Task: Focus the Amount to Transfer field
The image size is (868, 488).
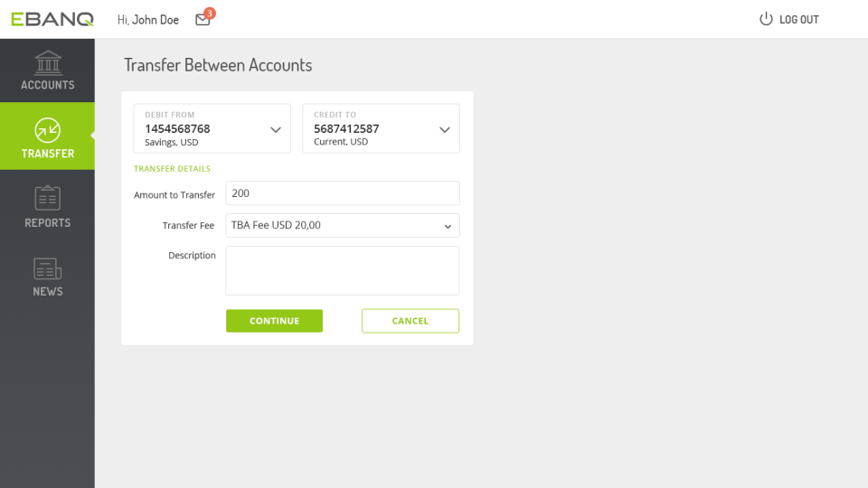Action: click(342, 193)
